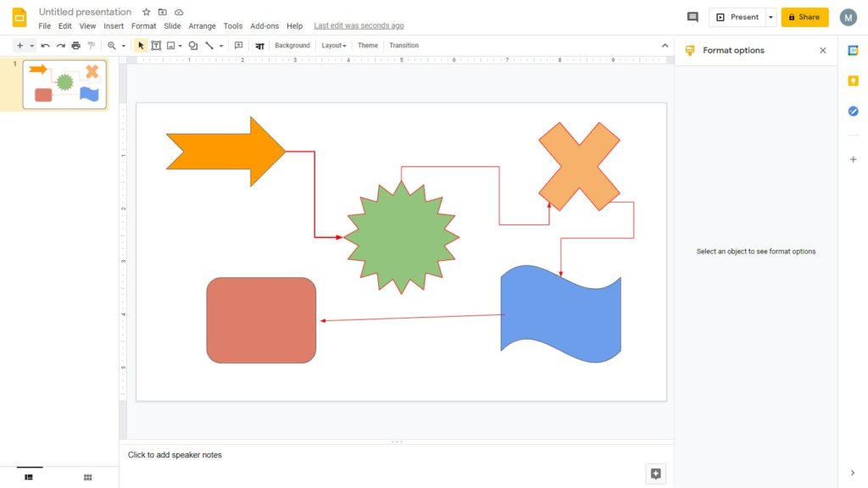Click the get add-ons plus icon

pyautogui.click(x=853, y=159)
